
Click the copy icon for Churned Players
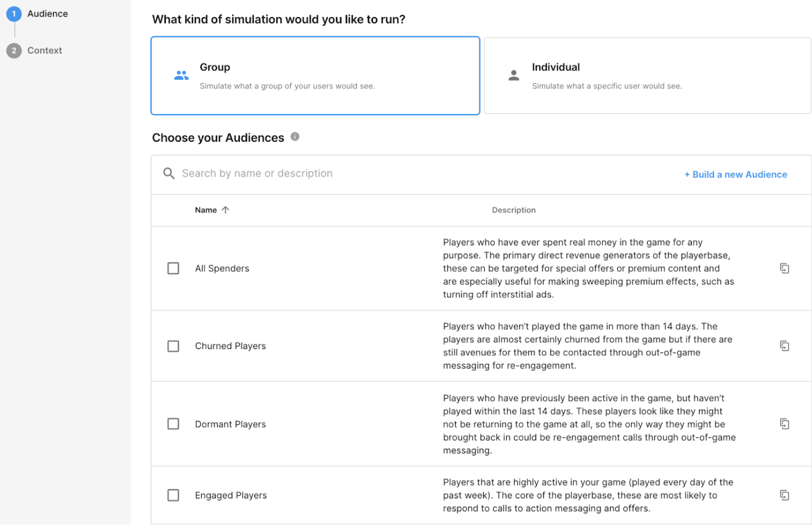pyautogui.click(x=784, y=346)
